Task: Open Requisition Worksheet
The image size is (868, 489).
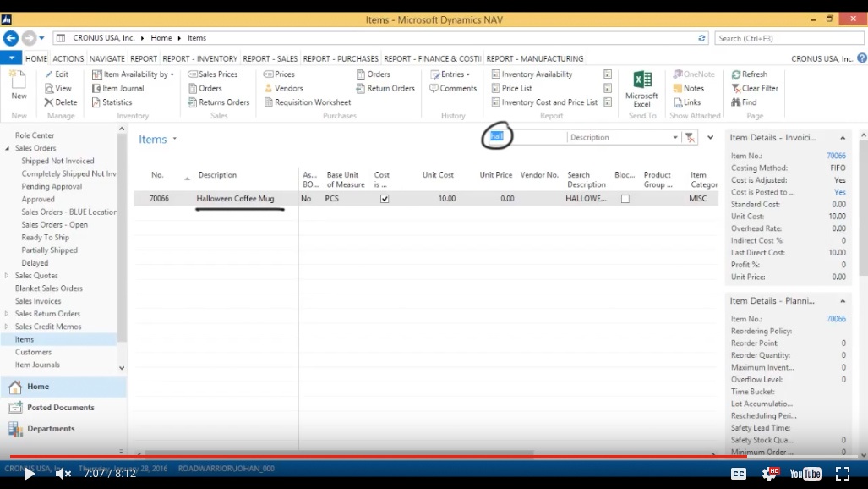Action: [x=308, y=102]
